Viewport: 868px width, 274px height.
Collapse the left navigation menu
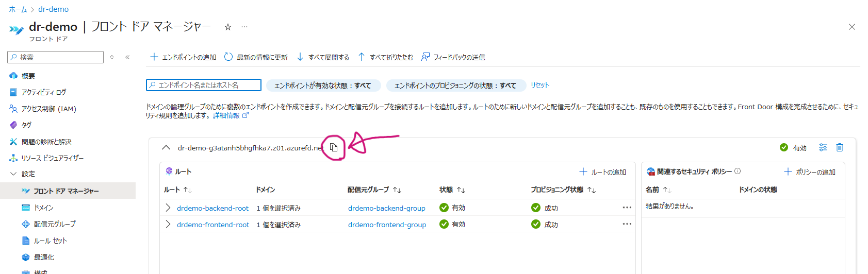pyautogui.click(x=127, y=57)
